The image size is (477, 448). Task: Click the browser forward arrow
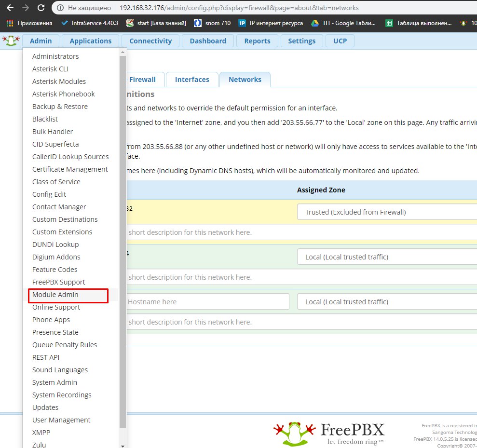click(26, 8)
